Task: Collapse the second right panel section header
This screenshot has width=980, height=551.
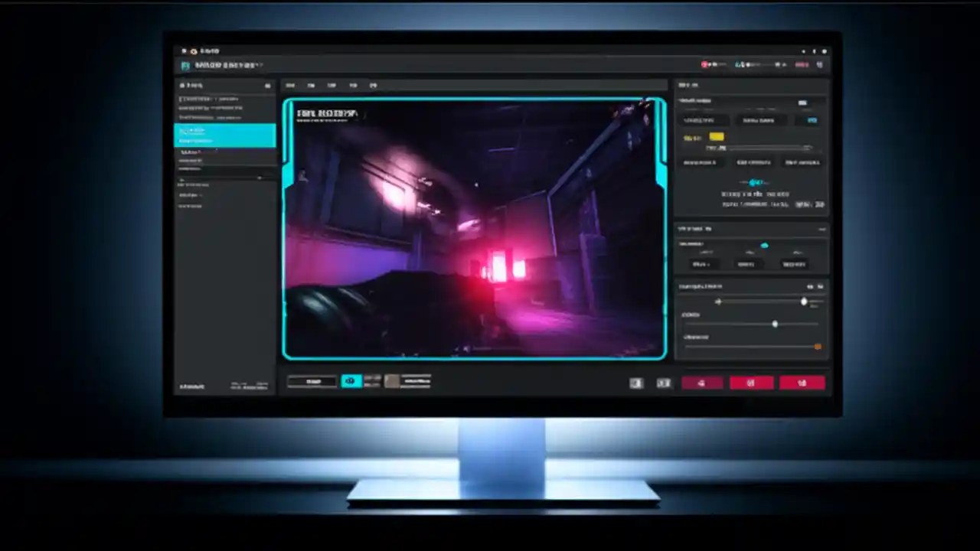Action: [822, 228]
